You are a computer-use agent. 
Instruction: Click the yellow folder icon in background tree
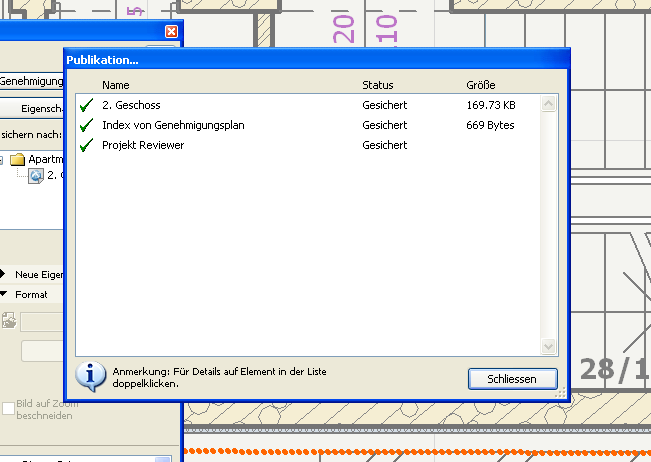(x=17, y=159)
